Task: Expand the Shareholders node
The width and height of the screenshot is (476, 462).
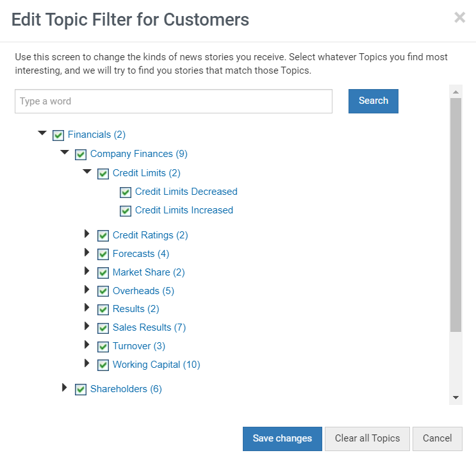Action: coord(64,388)
